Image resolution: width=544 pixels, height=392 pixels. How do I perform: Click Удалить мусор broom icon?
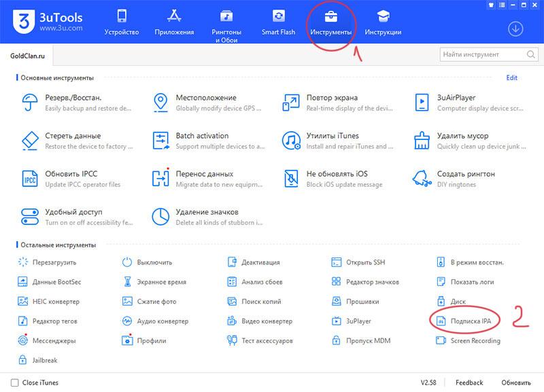tap(422, 141)
